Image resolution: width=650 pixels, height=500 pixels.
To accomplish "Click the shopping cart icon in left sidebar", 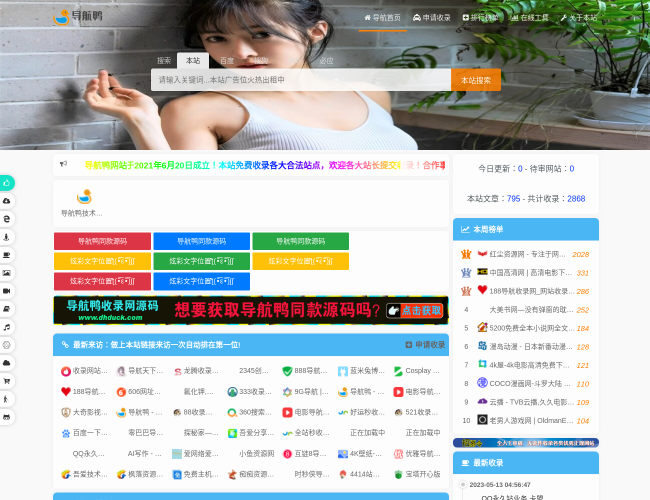I will [x=7, y=381].
